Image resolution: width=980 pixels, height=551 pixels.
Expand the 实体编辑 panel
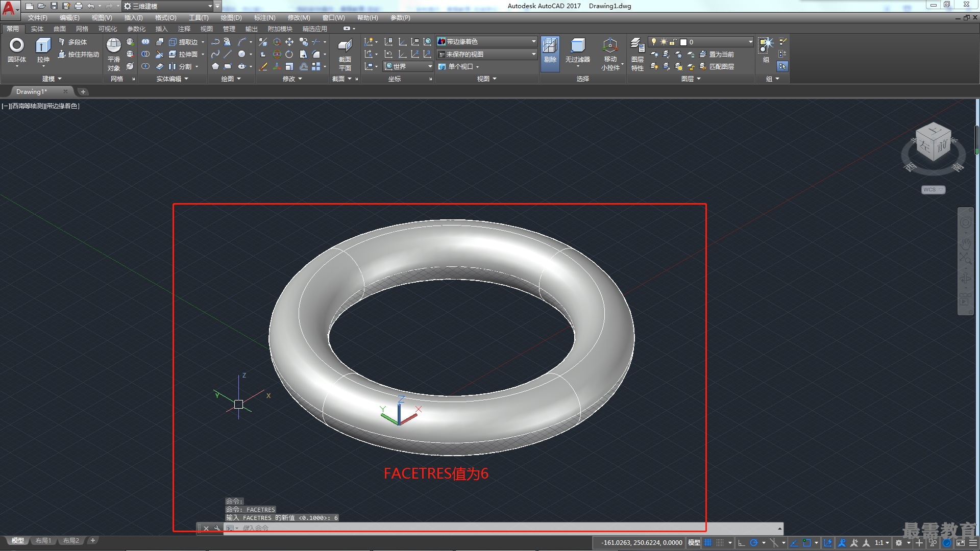point(173,79)
